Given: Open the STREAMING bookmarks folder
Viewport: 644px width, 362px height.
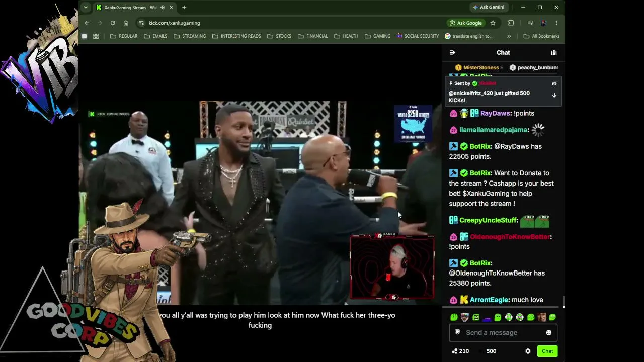Looking at the screenshot, I should click(x=190, y=36).
